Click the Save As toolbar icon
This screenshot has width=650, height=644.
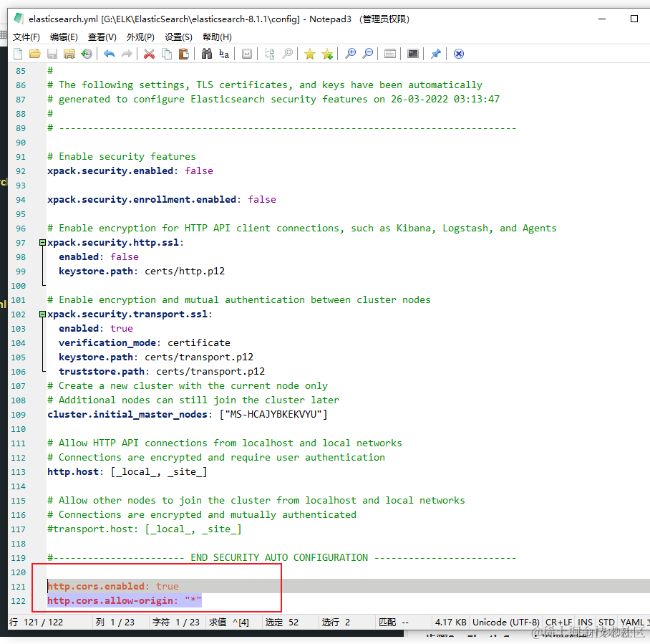(69, 54)
